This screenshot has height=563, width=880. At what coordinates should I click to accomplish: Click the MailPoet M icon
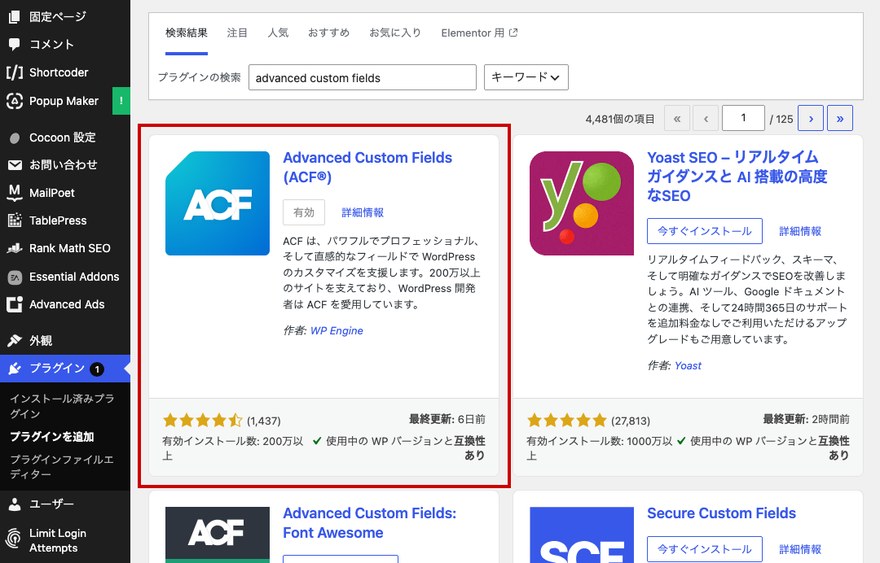click(x=15, y=193)
